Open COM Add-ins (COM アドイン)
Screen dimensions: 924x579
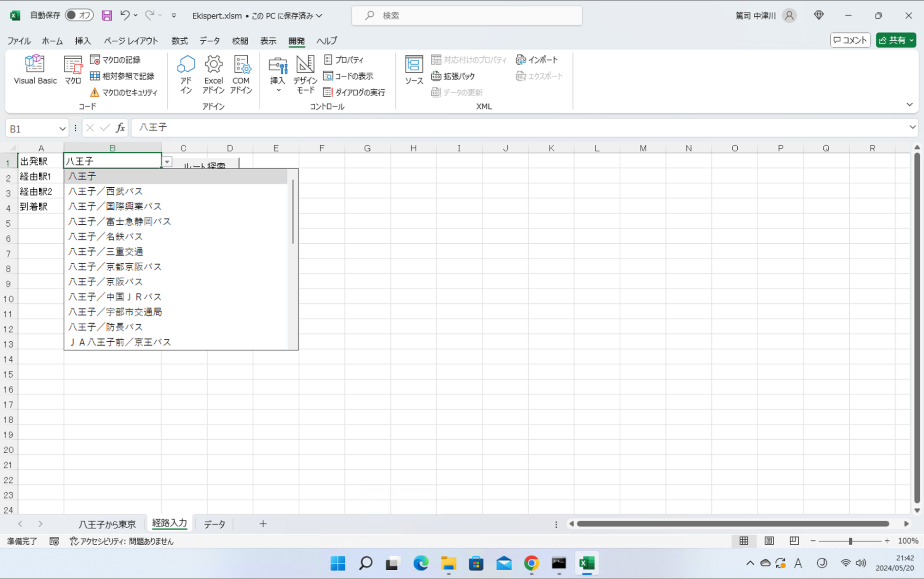click(241, 74)
